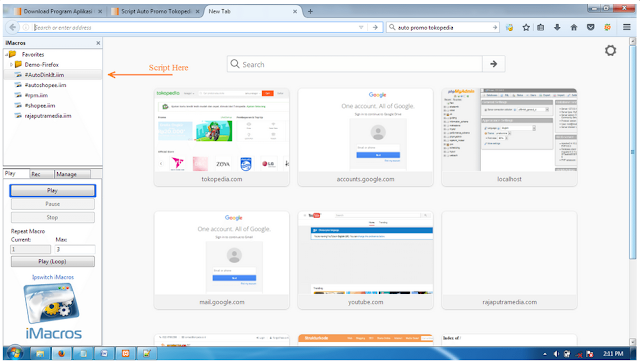This screenshot has width=640, height=363.
Task: Click the Current repeat value field
Action: coord(31,249)
